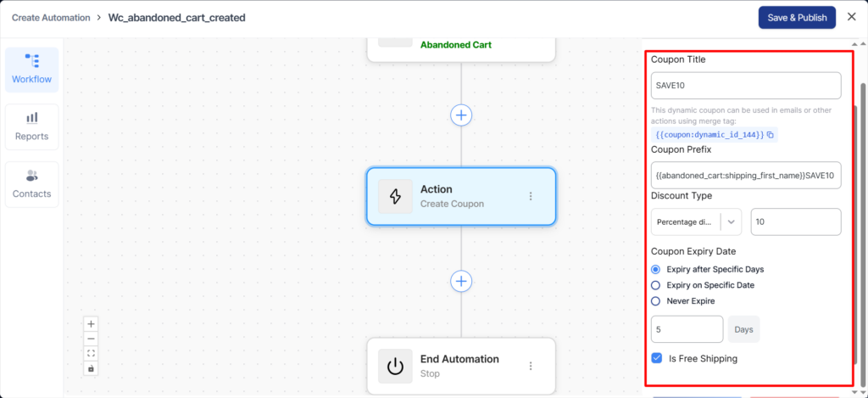Image resolution: width=868 pixels, height=398 pixels.
Task: Select Expiry after Specific Days option
Action: pos(656,269)
